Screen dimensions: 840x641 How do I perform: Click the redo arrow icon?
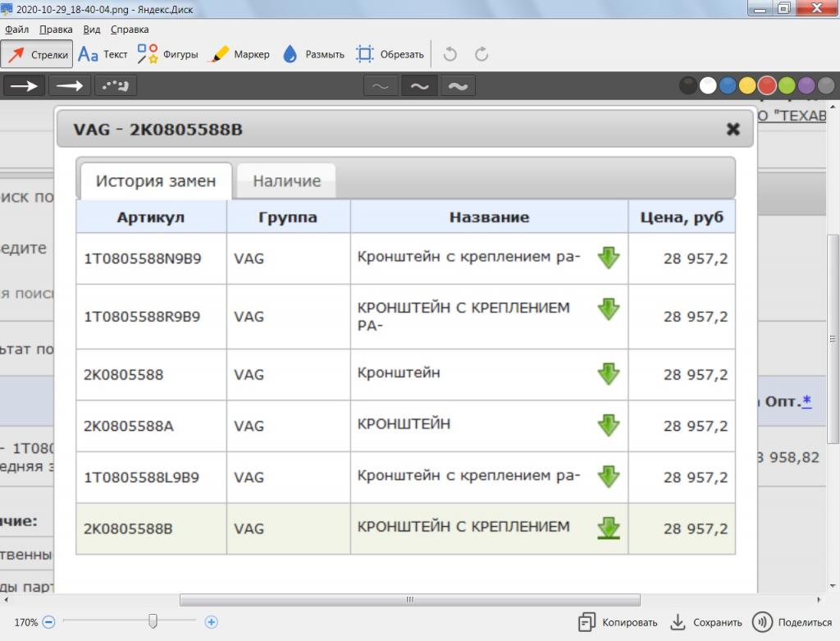click(481, 54)
